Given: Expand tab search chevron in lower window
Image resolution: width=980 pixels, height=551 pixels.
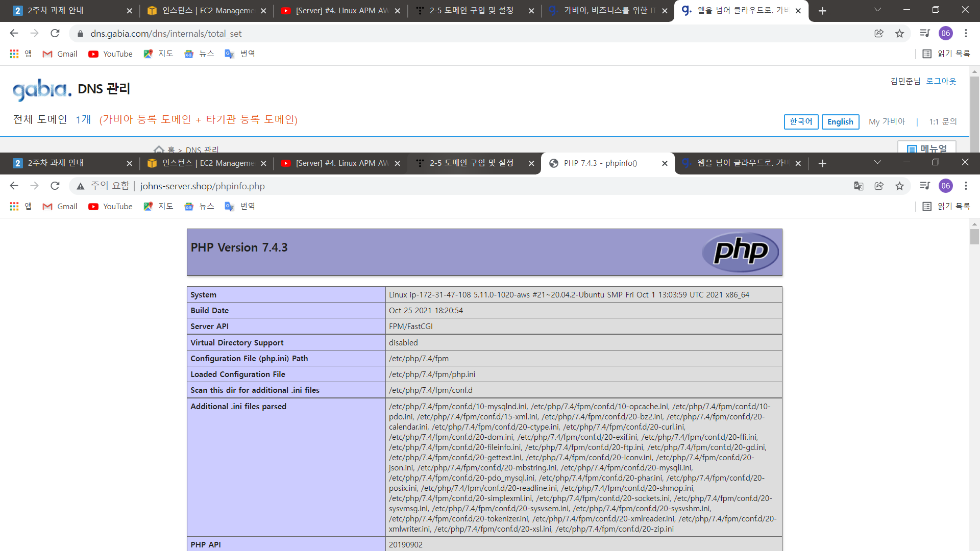Looking at the screenshot, I should tap(877, 163).
